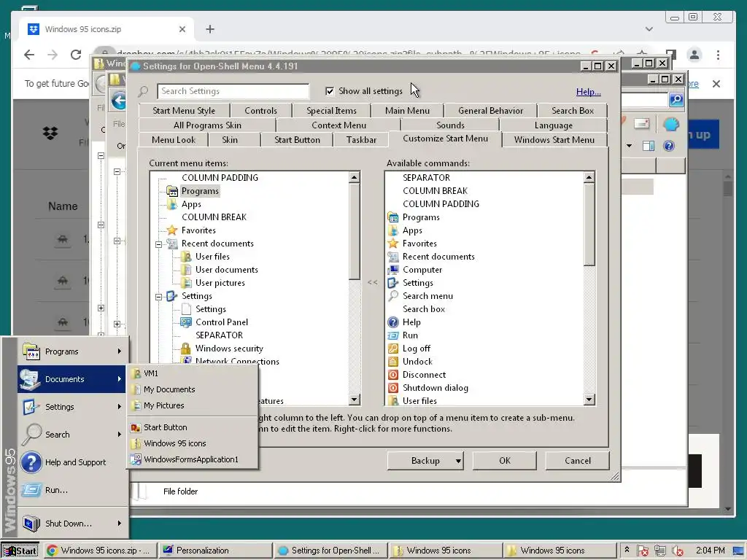Collapse the Settings tree node

point(158,297)
